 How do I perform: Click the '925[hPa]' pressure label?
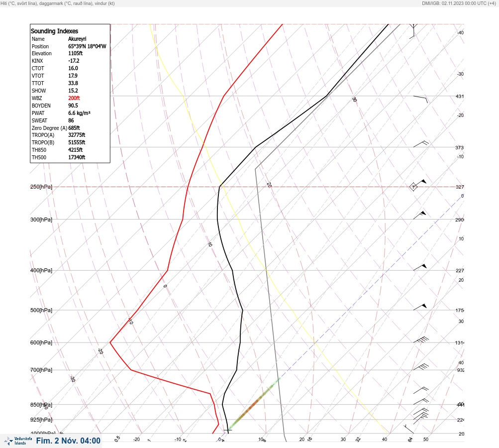click(x=41, y=420)
